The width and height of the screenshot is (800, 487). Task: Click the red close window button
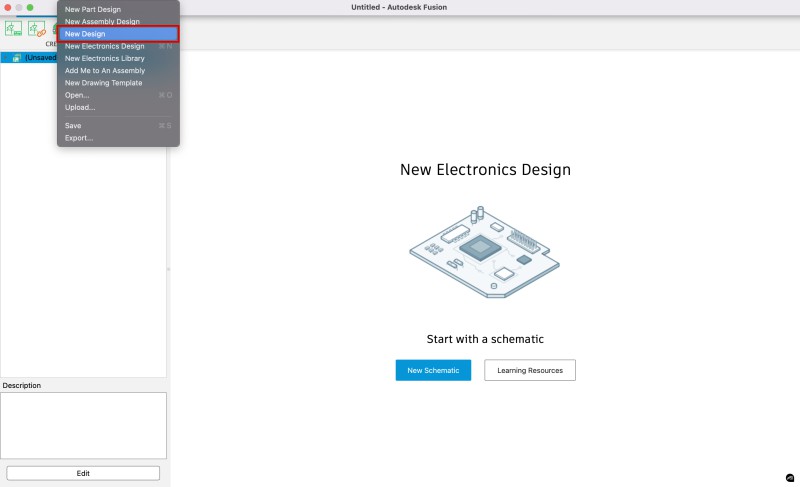pos(8,7)
